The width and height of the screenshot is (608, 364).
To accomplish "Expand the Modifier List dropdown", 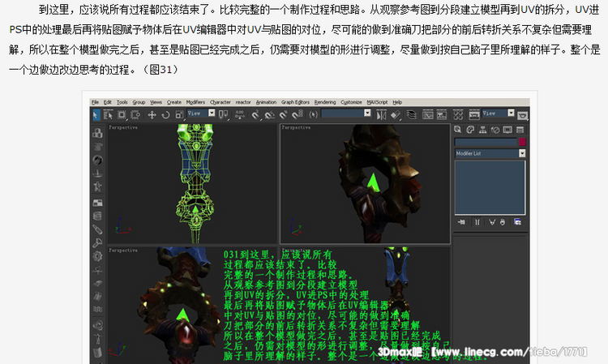I will (521, 152).
